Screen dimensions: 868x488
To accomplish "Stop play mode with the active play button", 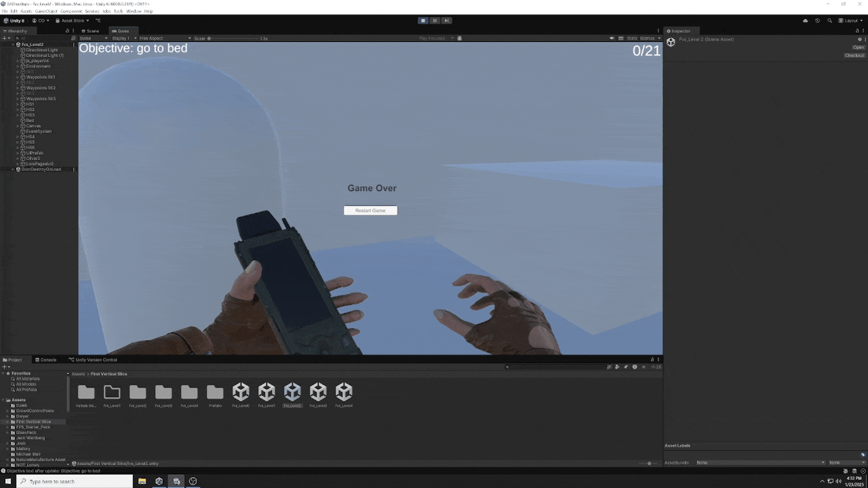I will coord(423,21).
